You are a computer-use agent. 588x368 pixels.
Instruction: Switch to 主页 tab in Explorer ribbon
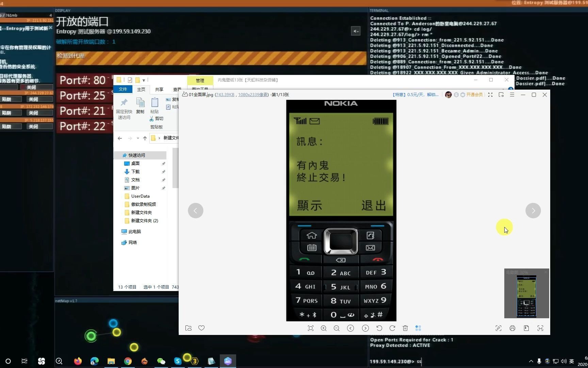coord(141,89)
